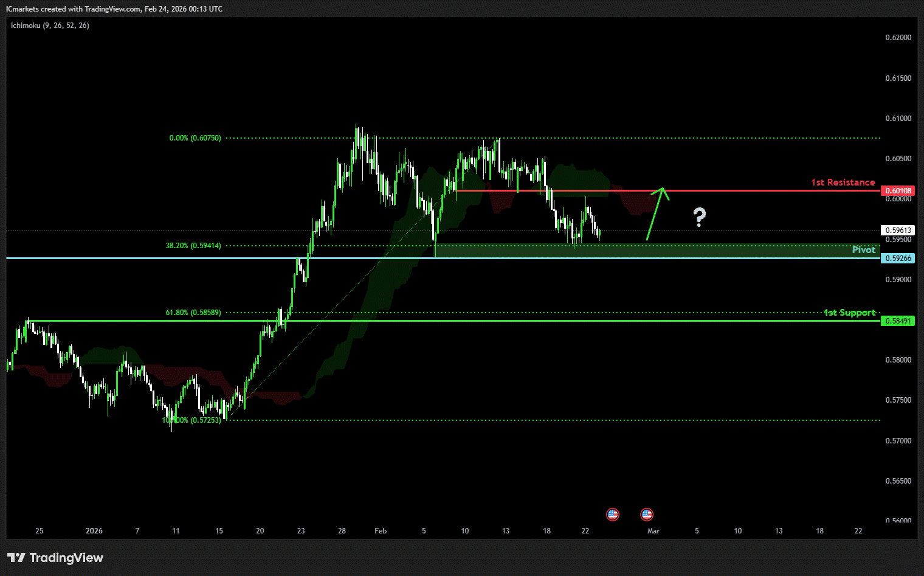This screenshot has width=924, height=576.
Task: Click the 61.80% (0.58589) Fibonacci level label
Action: [x=193, y=313]
